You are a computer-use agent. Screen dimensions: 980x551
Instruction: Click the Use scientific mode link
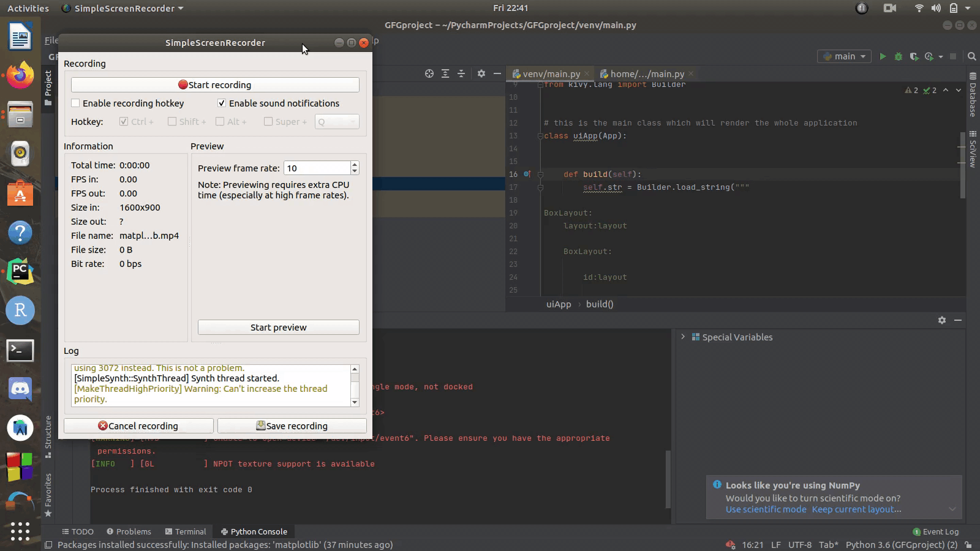pos(766,509)
